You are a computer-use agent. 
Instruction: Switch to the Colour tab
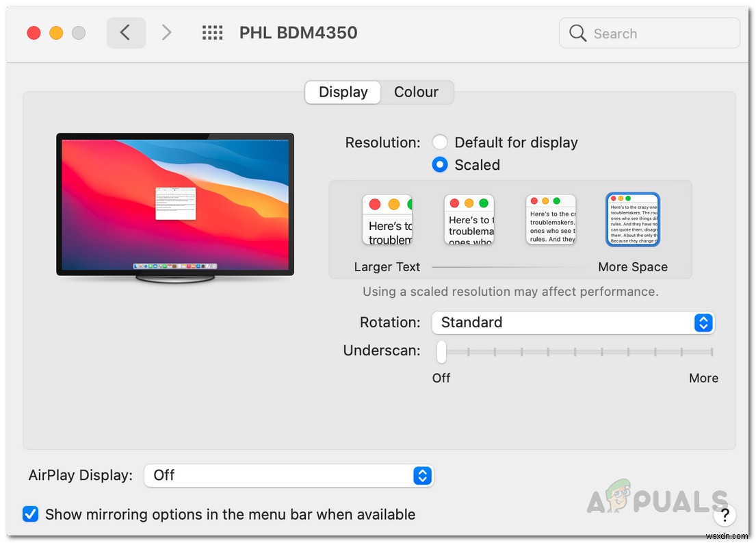[x=416, y=92]
